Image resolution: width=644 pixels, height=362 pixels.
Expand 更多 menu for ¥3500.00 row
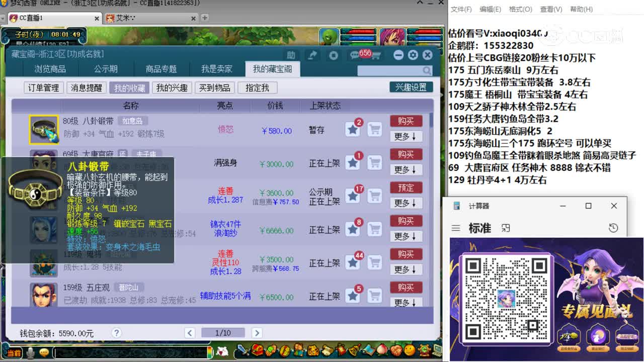(406, 269)
